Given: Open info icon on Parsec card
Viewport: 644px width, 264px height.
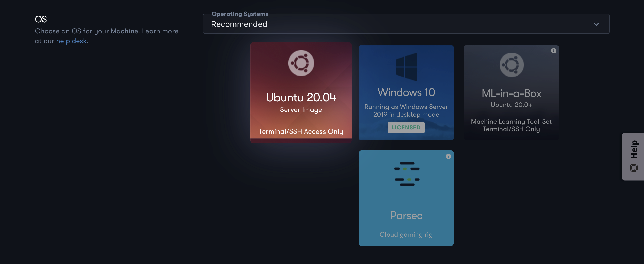Looking at the screenshot, I should pos(448,156).
